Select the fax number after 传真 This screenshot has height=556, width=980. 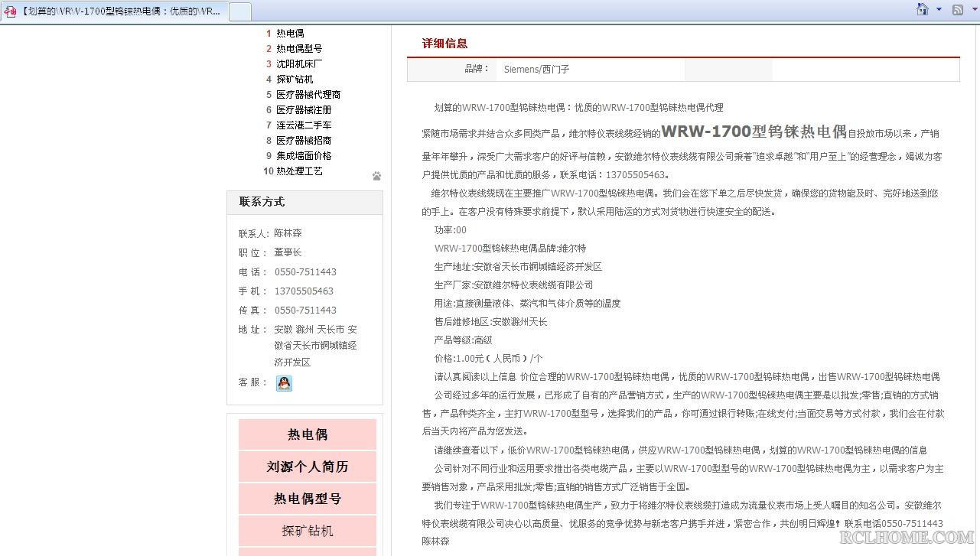point(305,311)
